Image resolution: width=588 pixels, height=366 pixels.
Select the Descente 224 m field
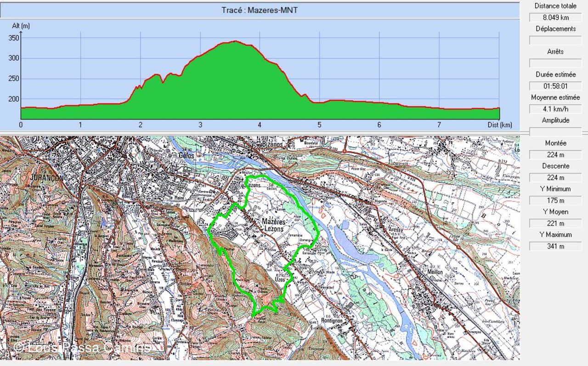pos(555,178)
